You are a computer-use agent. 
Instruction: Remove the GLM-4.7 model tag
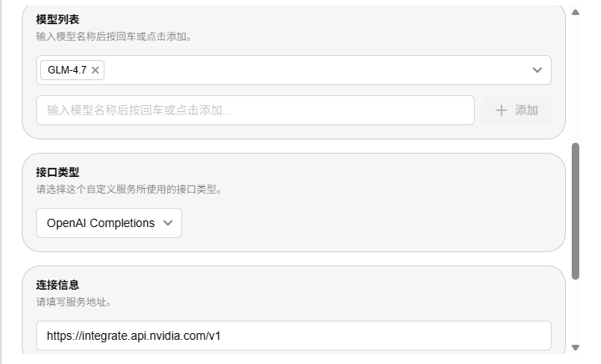point(95,70)
